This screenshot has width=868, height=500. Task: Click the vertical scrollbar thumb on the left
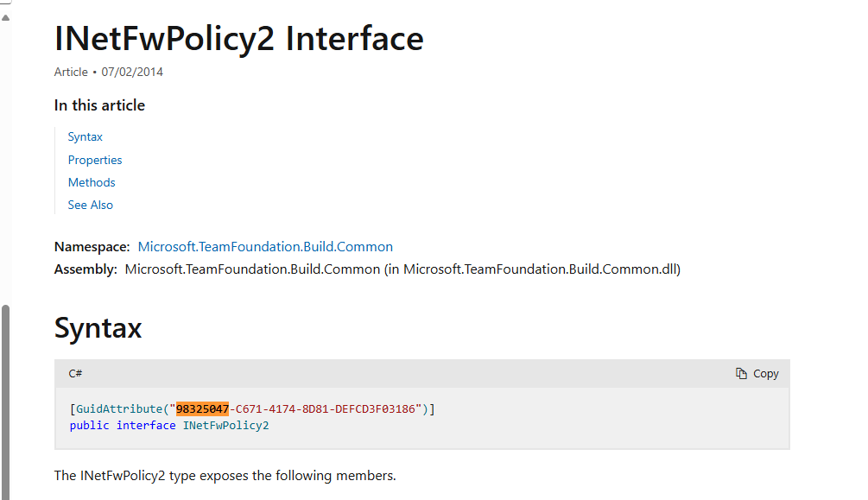click(5, 402)
